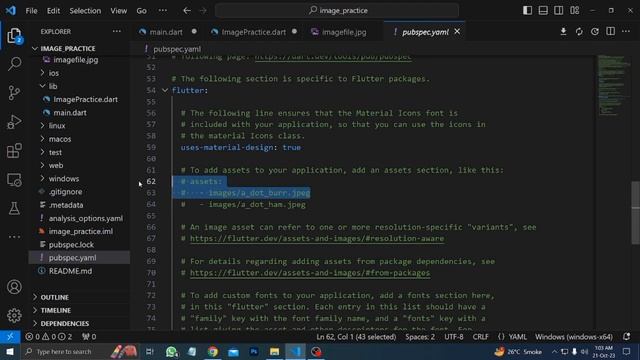Click Ln 62, Col 1 cursor position
This screenshot has height=360, width=640.
click(x=356, y=337)
